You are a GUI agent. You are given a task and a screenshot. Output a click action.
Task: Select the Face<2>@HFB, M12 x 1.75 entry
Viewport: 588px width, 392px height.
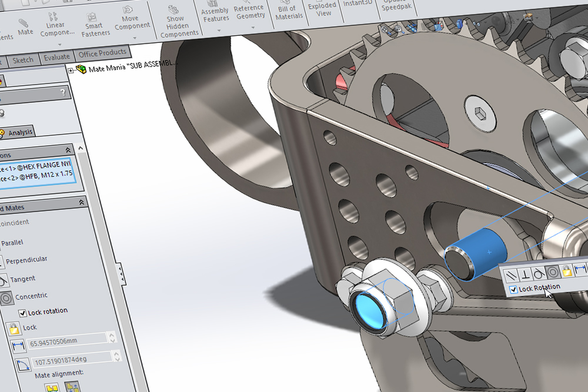[36, 176]
